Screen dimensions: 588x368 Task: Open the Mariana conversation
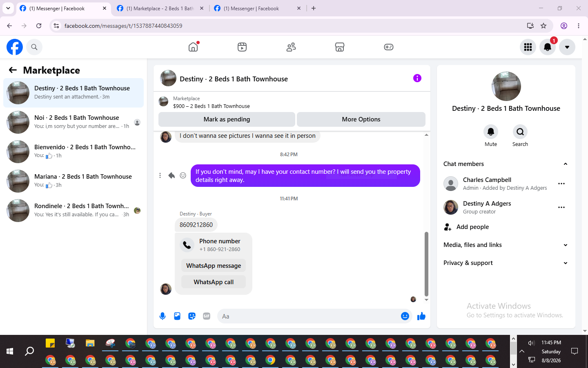click(x=73, y=181)
